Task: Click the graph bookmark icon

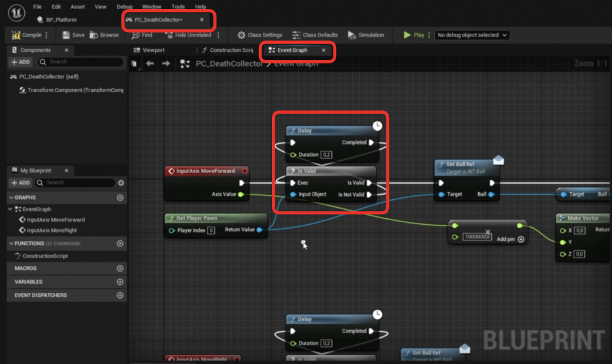Action: (x=134, y=63)
